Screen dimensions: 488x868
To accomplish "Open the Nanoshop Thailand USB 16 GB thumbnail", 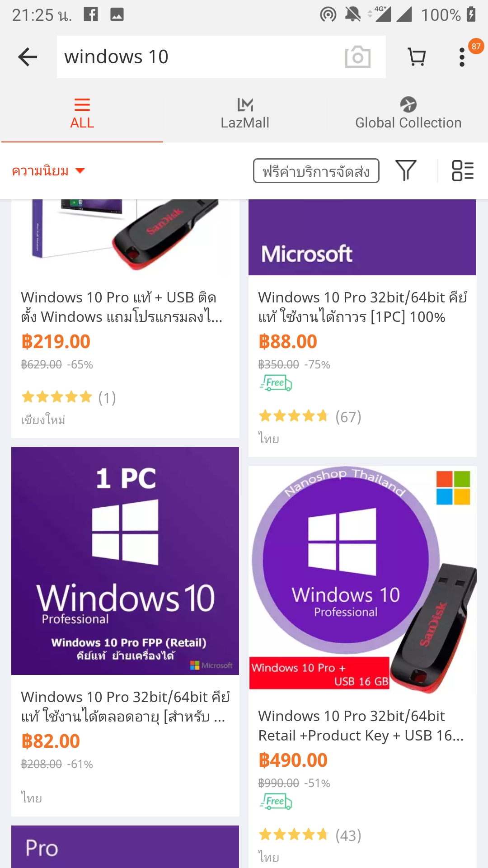I will click(362, 580).
